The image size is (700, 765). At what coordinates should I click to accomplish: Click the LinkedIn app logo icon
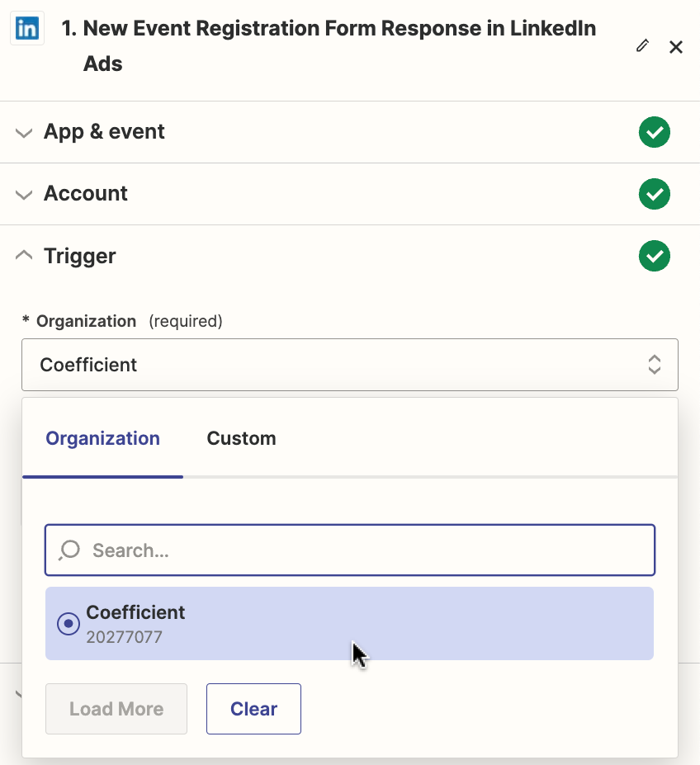(27, 28)
